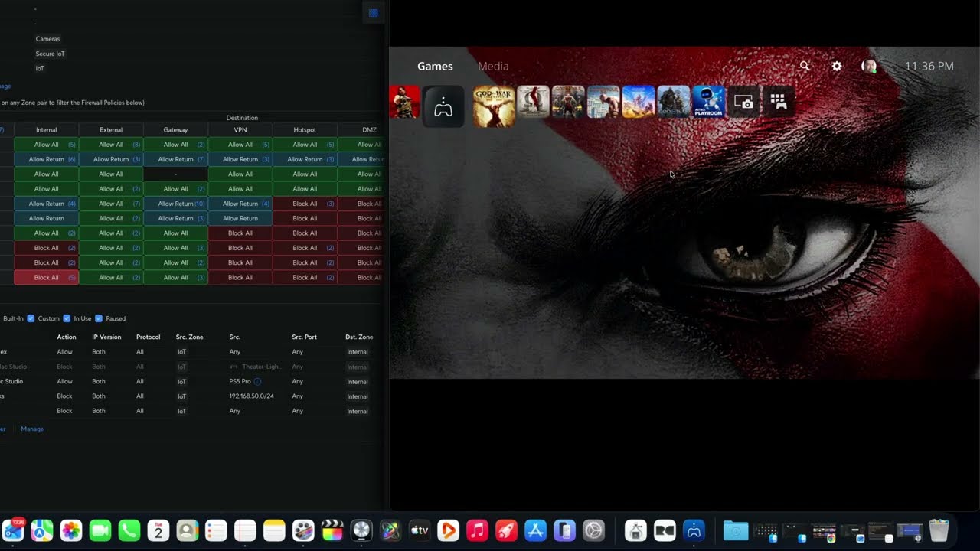Image resolution: width=980 pixels, height=551 pixels.
Task: Open the PS5 search magnifier icon
Action: pyautogui.click(x=805, y=67)
